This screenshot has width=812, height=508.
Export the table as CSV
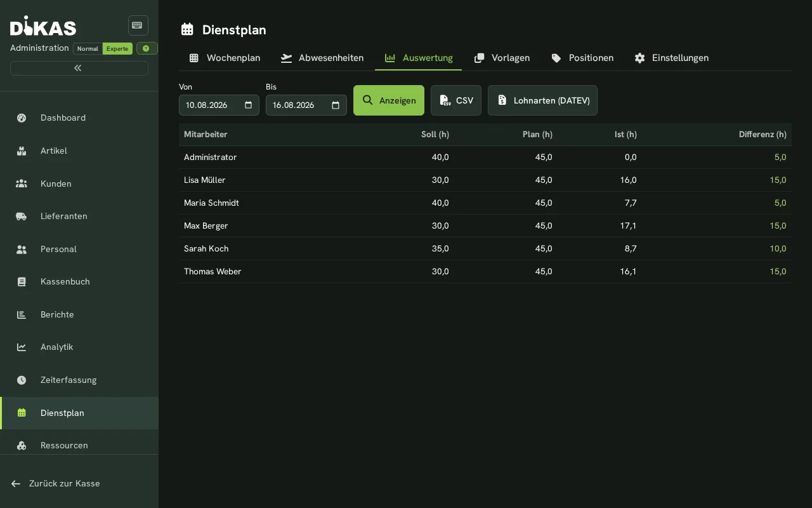point(456,100)
